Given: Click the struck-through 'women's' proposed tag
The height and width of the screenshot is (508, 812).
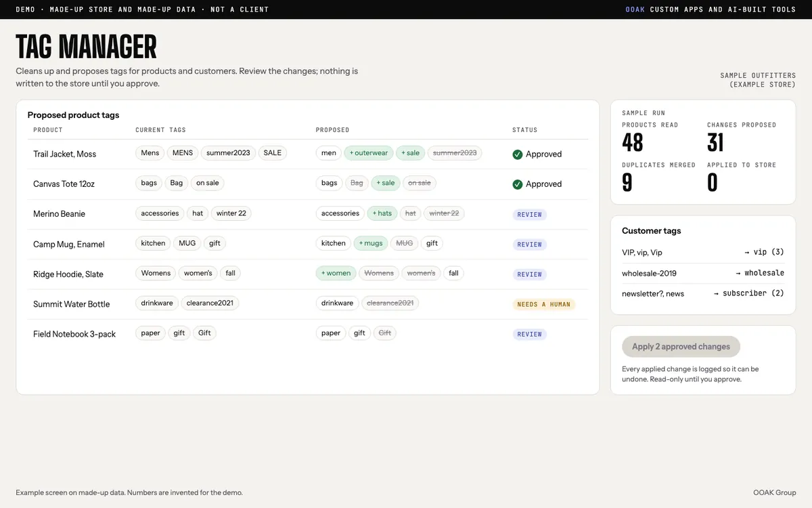Looking at the screenshot, I should [x=421, y=273].
